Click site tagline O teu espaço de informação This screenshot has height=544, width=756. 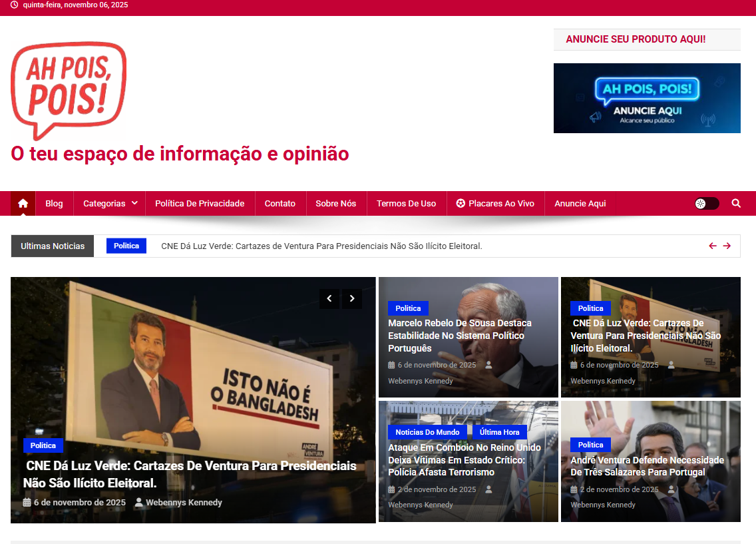(180, 154)
